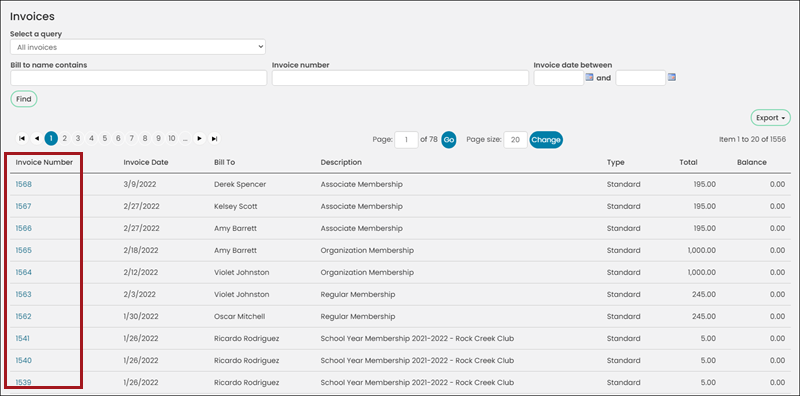Show more pages with ellipsis button
800x396 pixels.
coord(185,138)
